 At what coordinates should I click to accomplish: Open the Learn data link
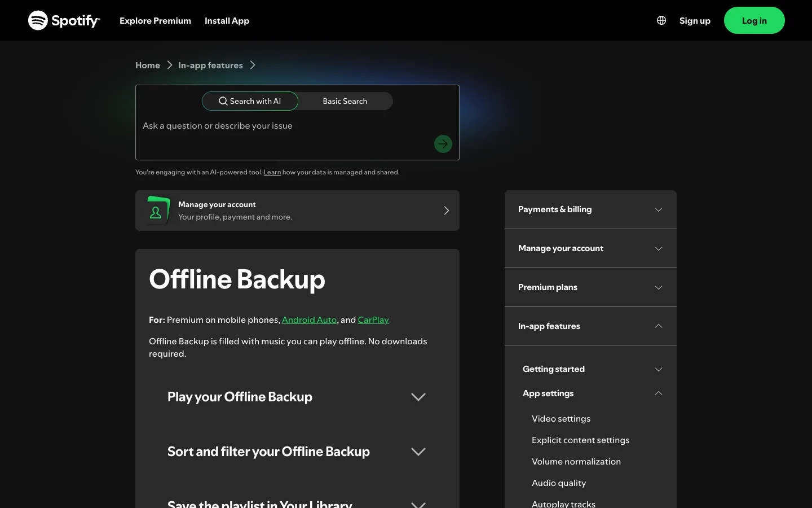tap(272, 172)
